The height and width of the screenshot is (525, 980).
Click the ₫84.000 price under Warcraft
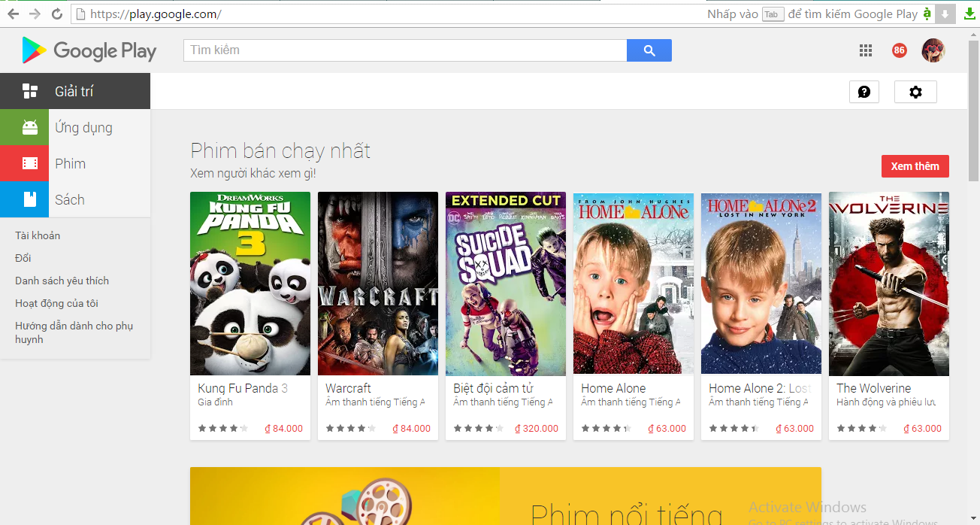412,428
